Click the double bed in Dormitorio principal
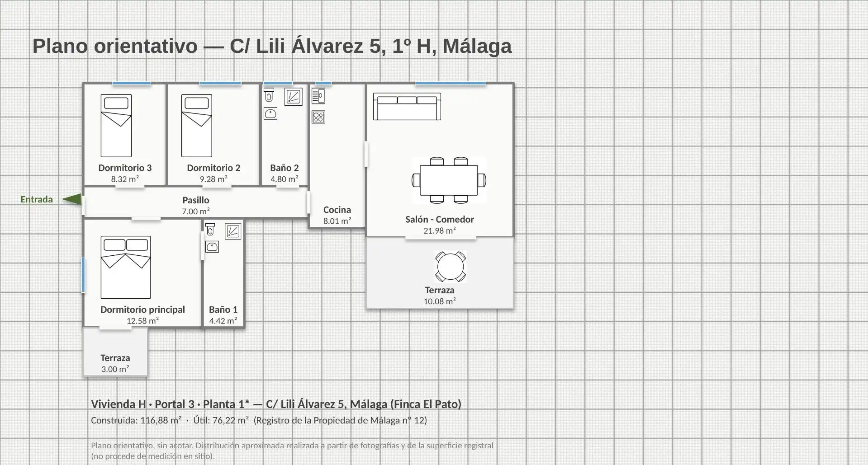 pyautogui.click(x=126, y=267)
